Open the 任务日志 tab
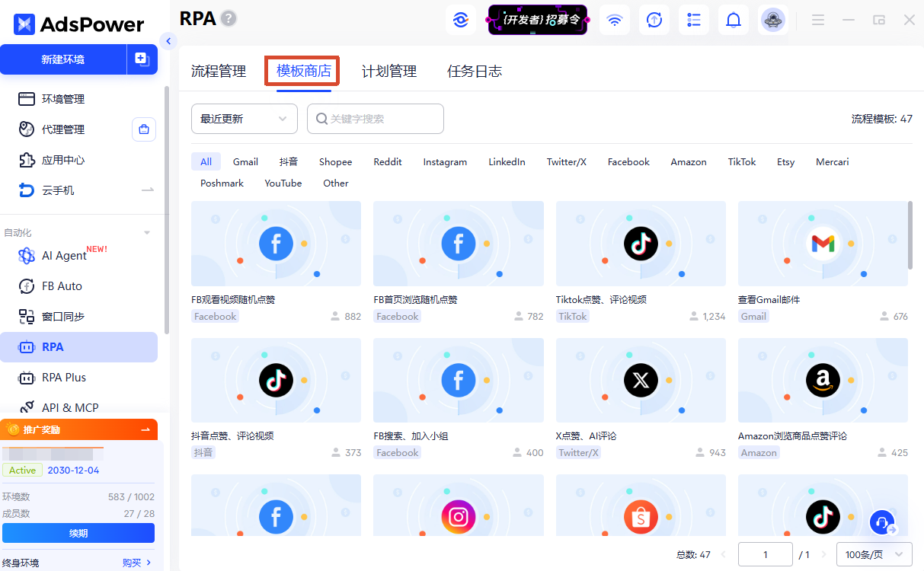This screenshot has height=571, width=924. click(x=475, y=72)
